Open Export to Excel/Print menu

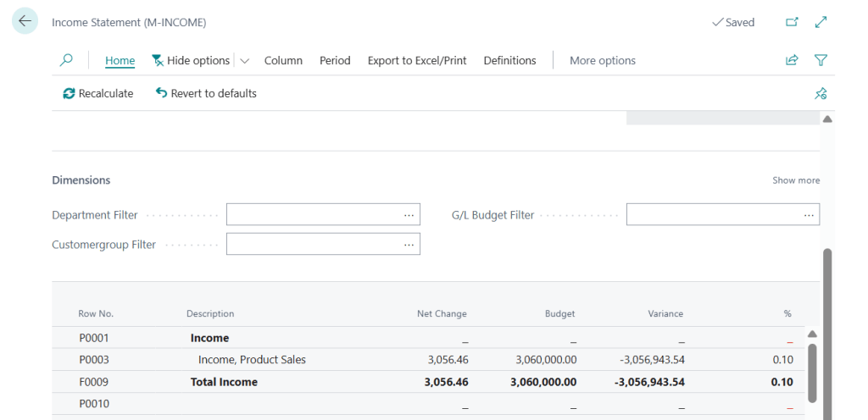(417, 60)
